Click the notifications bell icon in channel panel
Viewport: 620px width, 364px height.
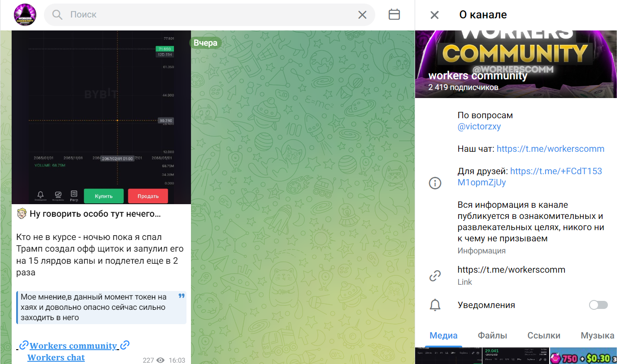[x=435, y=305]
